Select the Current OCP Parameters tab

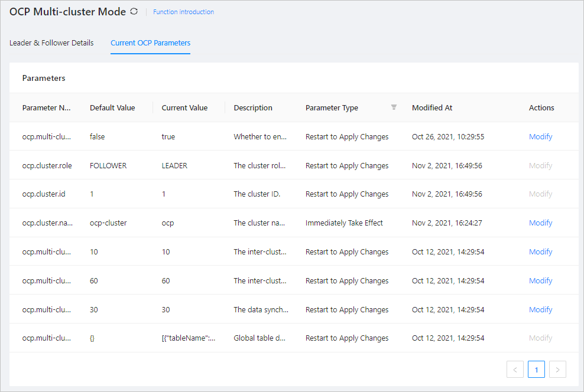click(150, 43)
